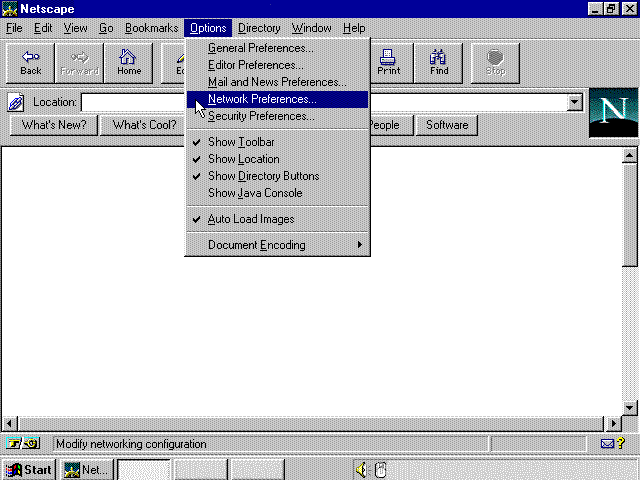Go back with the Back toolbar button
Image resolution: width=640 pixels, height=480 pixels.
point(30,63)
